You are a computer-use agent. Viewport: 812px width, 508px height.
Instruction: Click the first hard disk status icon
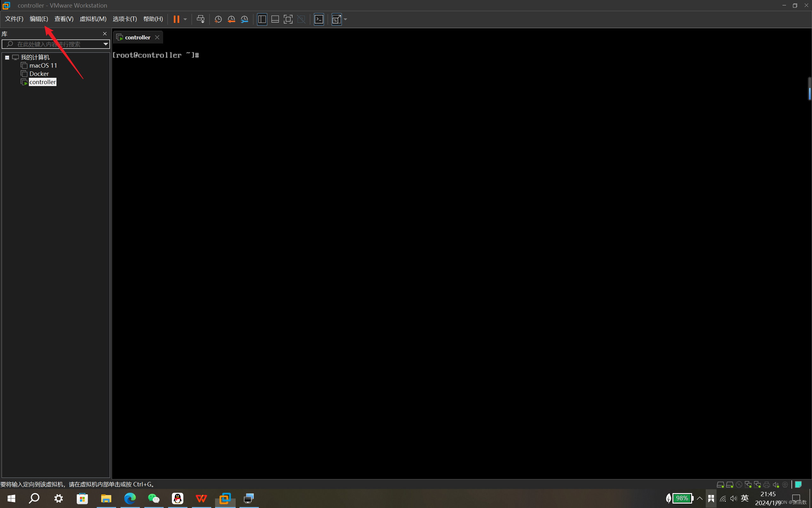[720, 485]
